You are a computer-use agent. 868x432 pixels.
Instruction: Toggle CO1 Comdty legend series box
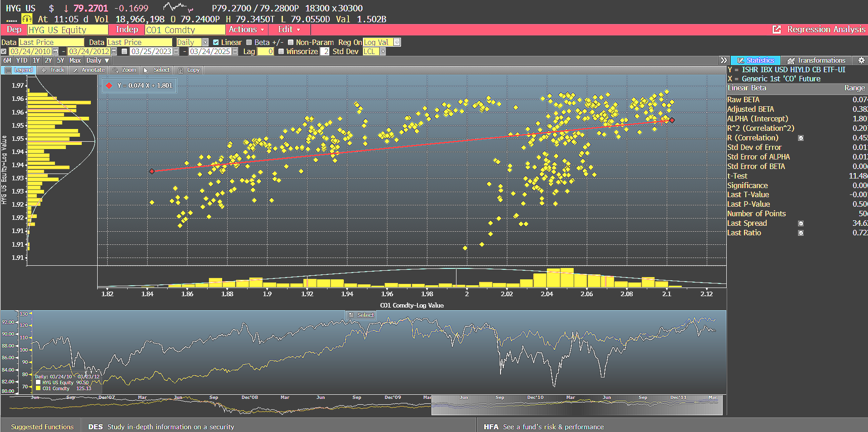(x=39, y=388)
